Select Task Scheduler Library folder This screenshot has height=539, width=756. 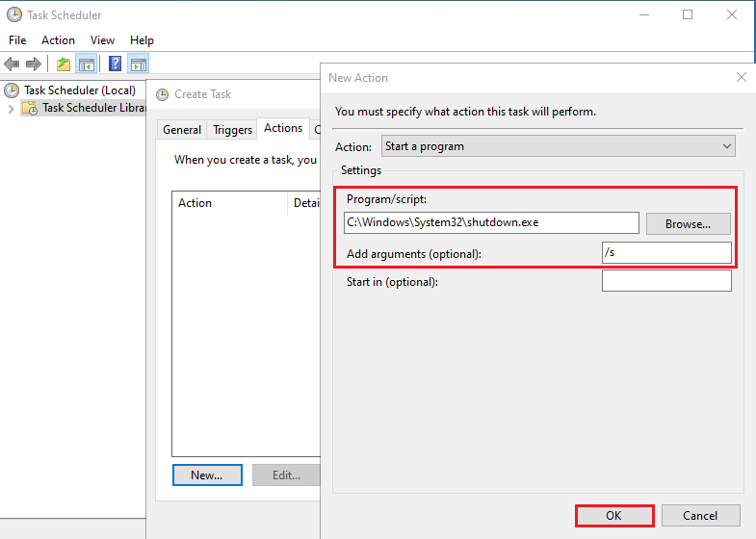[92, 108]
